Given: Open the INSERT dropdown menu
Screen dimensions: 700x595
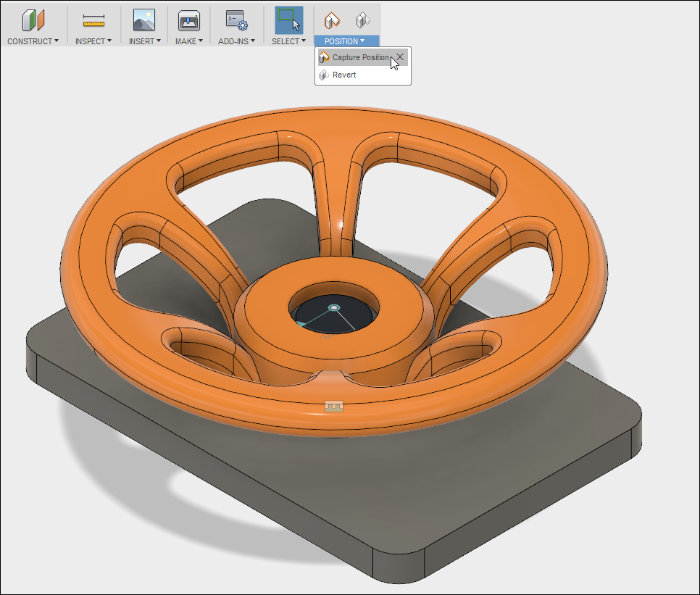Looking at the screenshot, I should (145, 41).
